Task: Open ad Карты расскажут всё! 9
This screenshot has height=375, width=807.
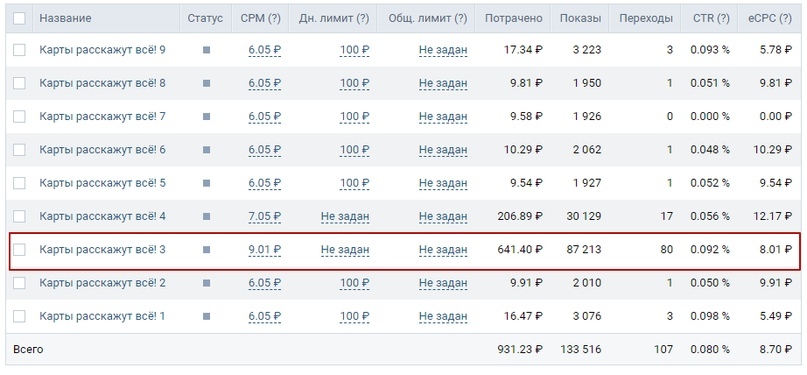Action: [x=102, y=50]
